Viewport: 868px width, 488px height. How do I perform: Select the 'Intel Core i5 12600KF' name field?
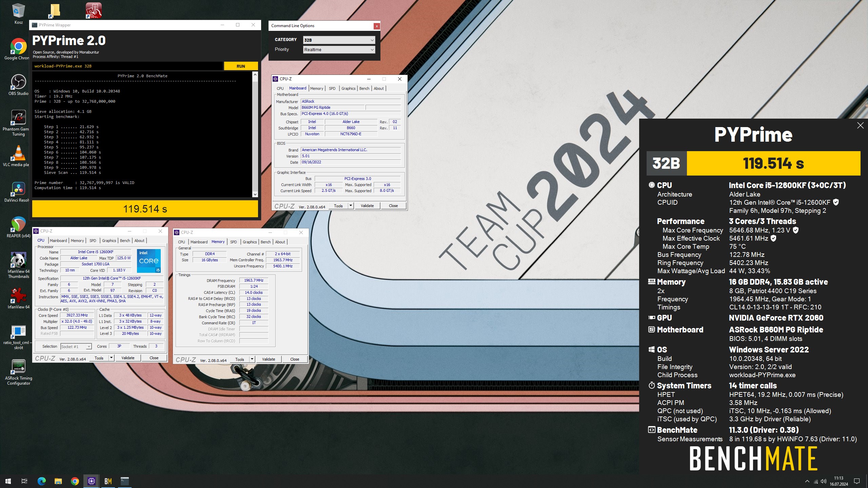pos(96,252)
